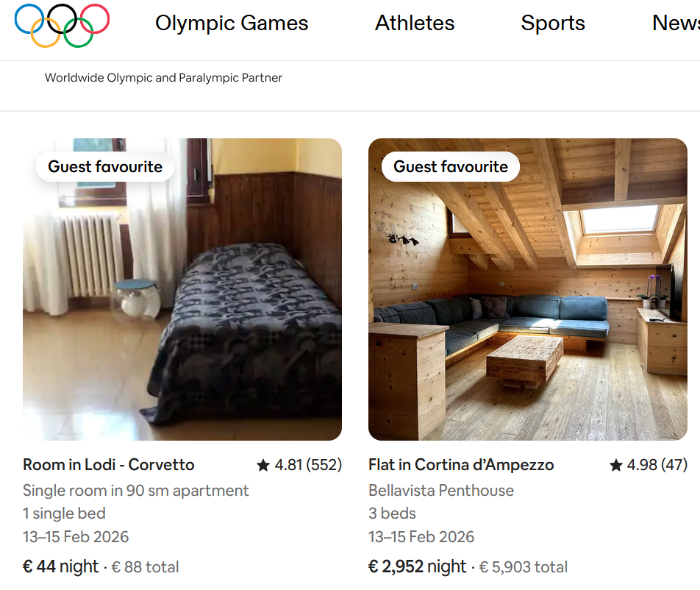Click the (552) review count

(324, 465)
